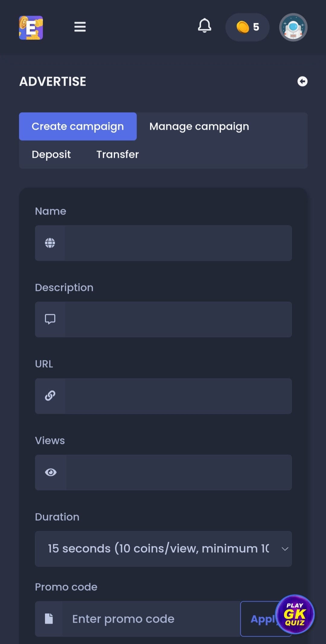Tap the eye icon in Views field
This screenshot has height=644, width=326.
pos(51,472)
